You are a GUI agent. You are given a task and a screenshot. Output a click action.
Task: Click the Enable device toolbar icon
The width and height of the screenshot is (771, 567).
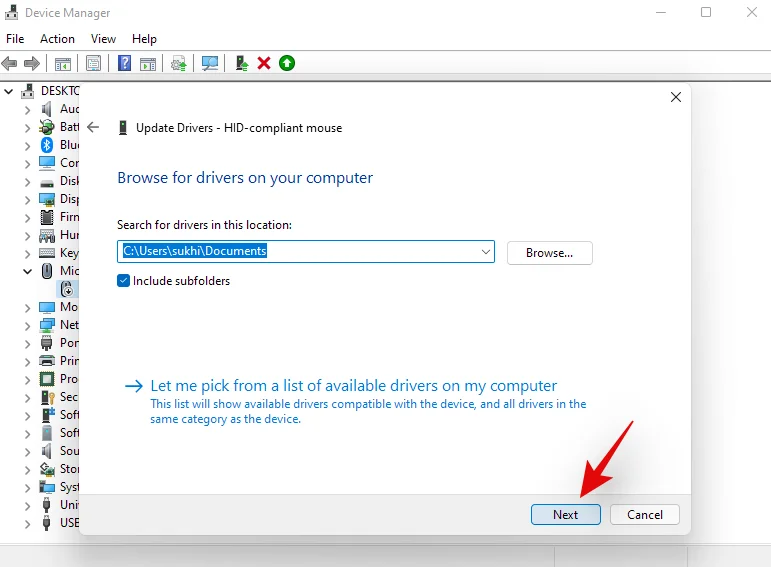point(241,63)
